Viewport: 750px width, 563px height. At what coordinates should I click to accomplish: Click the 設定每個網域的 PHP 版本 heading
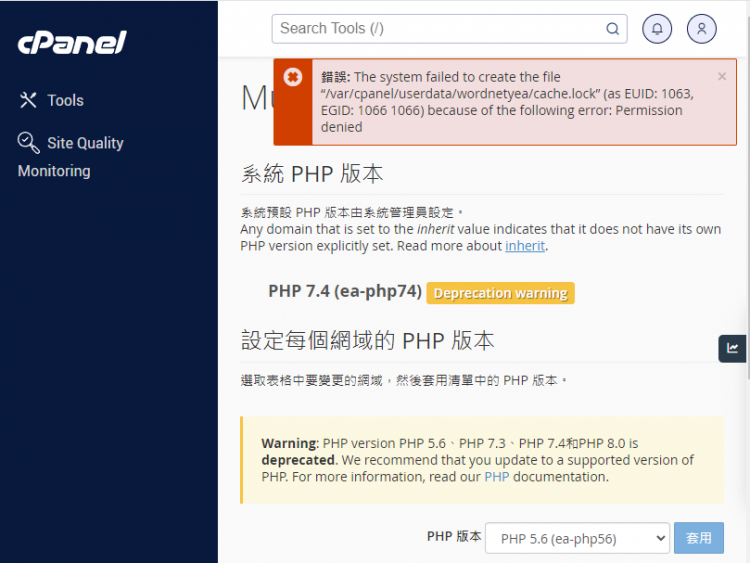pos(367,341)
